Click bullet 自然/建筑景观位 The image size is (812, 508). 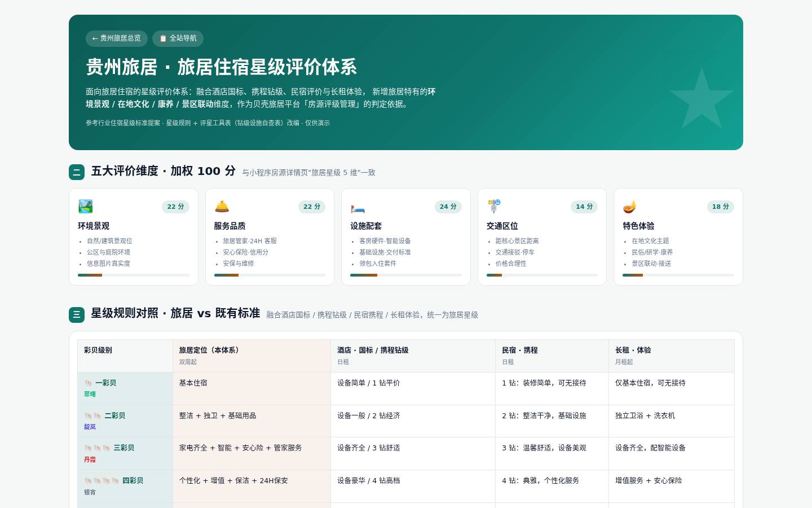(109, 241)
